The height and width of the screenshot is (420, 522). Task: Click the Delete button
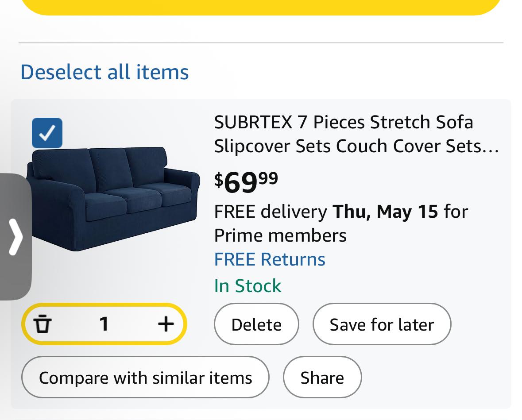[x=256, y=324]
